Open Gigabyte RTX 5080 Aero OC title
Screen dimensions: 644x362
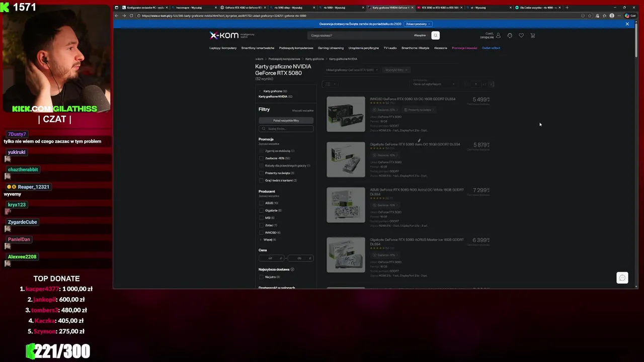(415, 144)
